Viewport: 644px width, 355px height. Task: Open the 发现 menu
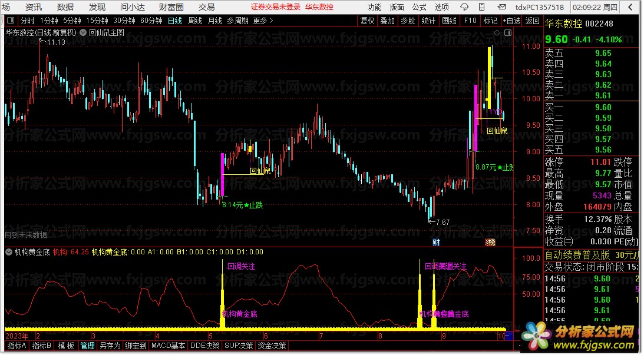[97, 7]
